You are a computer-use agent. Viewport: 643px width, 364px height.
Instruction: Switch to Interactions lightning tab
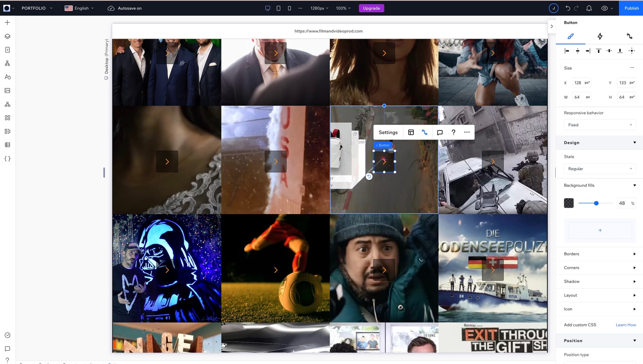[x=600, y=36]
